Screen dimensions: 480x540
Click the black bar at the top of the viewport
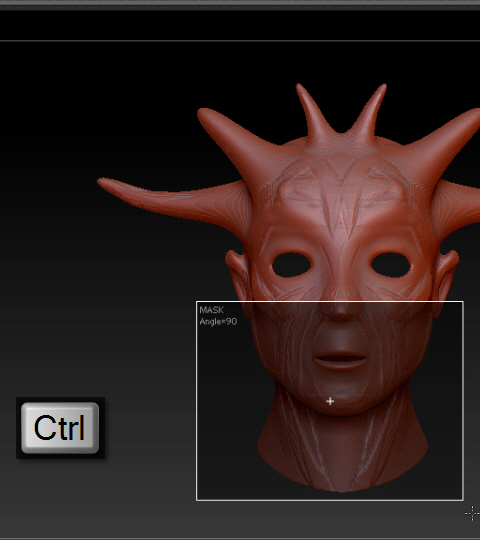click(240, 26)
